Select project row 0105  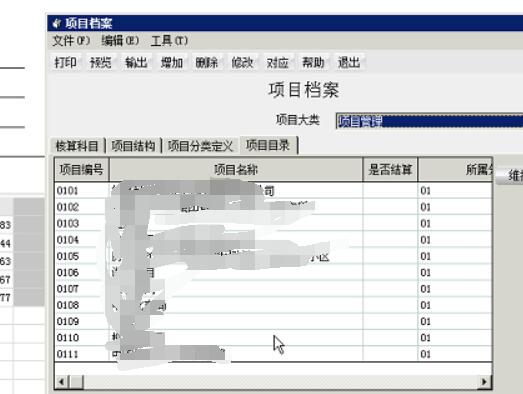coord(273,256)
